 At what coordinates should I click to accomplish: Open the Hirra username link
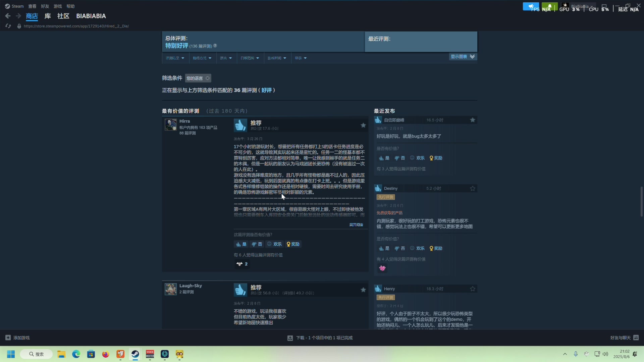184,121
